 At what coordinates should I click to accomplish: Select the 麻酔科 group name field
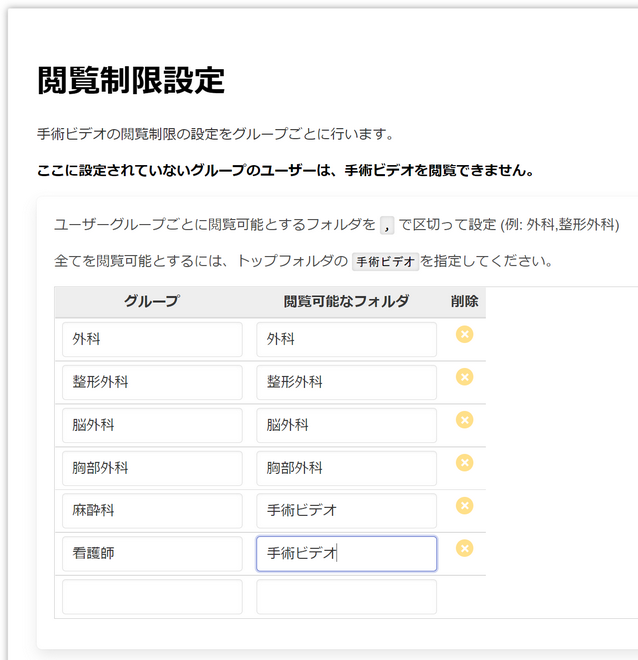point(152,511)
